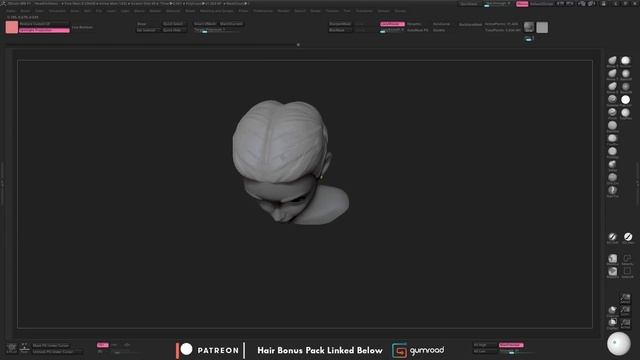Open the Preferences menu
640x360 pixels.
click(263, 11)
